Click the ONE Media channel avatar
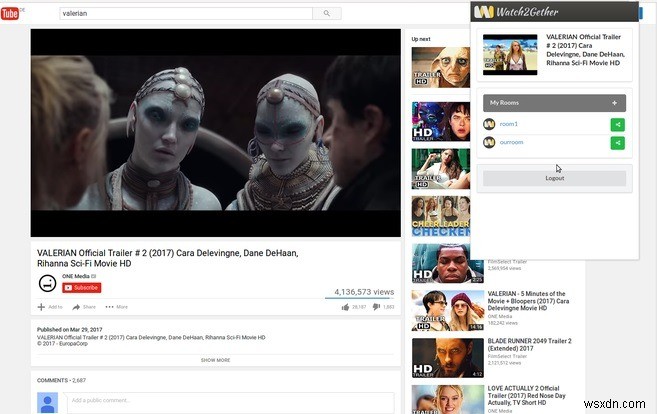 (x=46, y=282)
